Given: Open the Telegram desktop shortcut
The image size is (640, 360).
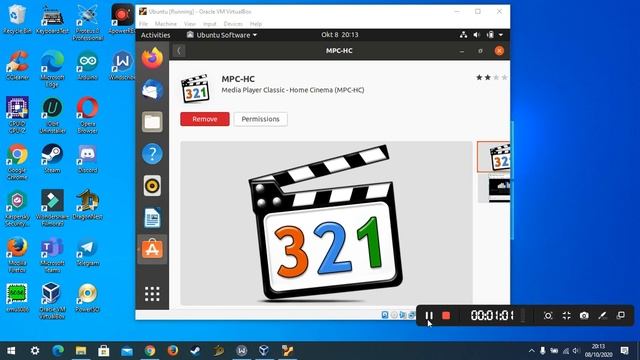Looking at the screenshot, I should pos(87,251).
